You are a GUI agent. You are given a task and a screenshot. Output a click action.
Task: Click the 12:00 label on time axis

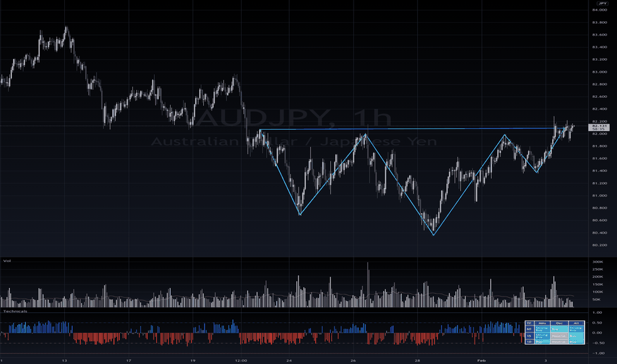coord(241,361)
